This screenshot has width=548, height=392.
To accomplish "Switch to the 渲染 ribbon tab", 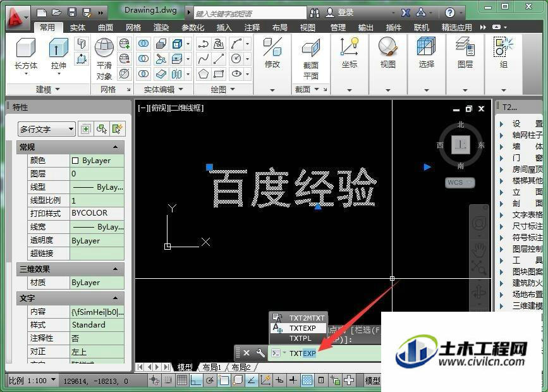I will coord(161,27).
